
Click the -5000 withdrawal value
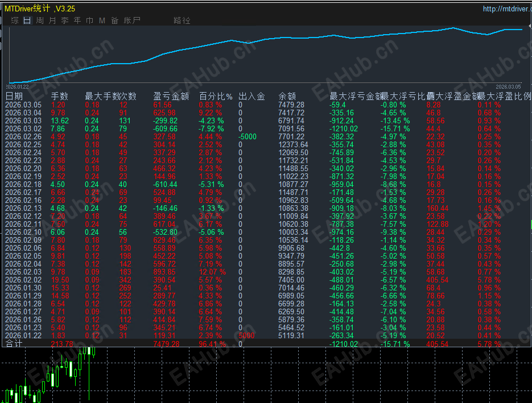pos(248,136)
